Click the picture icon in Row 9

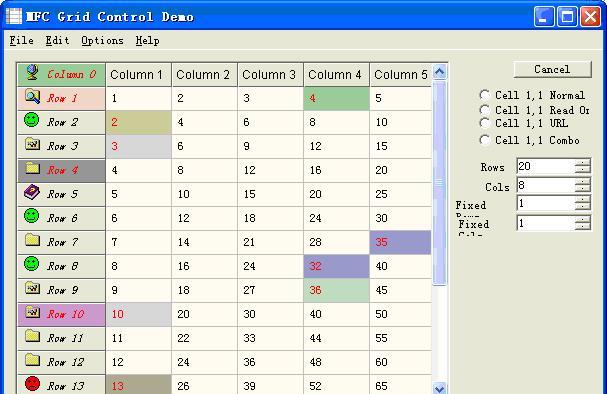pyautogui.click(x=33, y=288)
